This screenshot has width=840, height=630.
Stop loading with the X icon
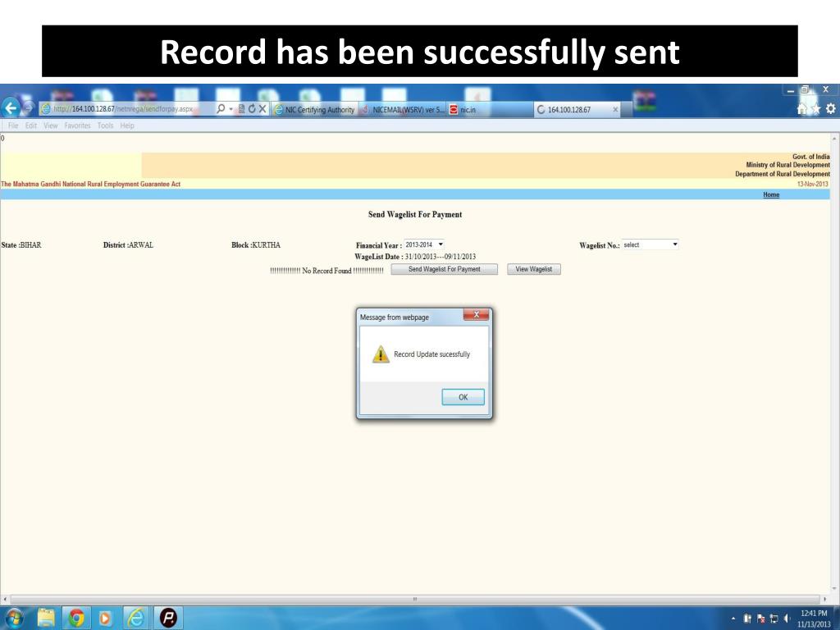262,109
